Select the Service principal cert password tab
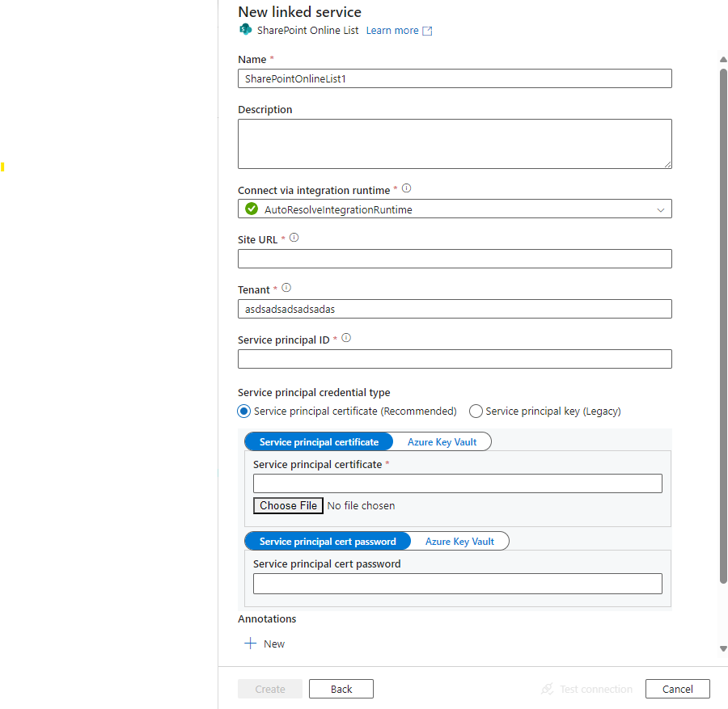728x709 pixels. (328, 541)
